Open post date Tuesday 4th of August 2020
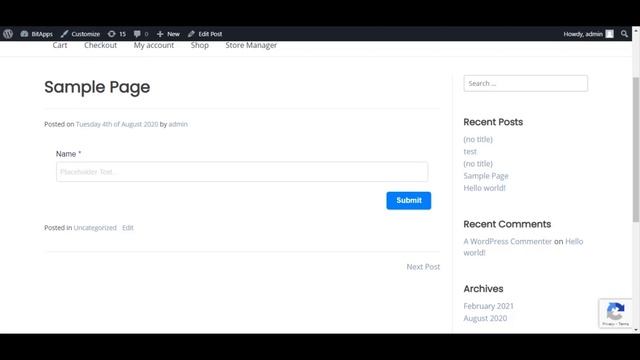Image resolution: width=640 pixels, height=360 pixels. coord(117,124)
